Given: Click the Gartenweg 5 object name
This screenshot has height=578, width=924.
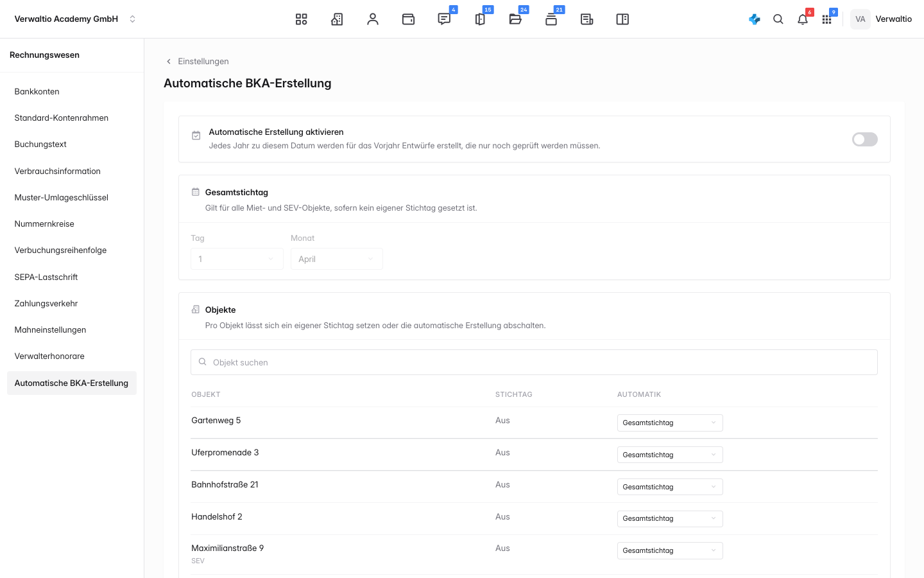Looking at the screenshot, I should pos(216,421).
